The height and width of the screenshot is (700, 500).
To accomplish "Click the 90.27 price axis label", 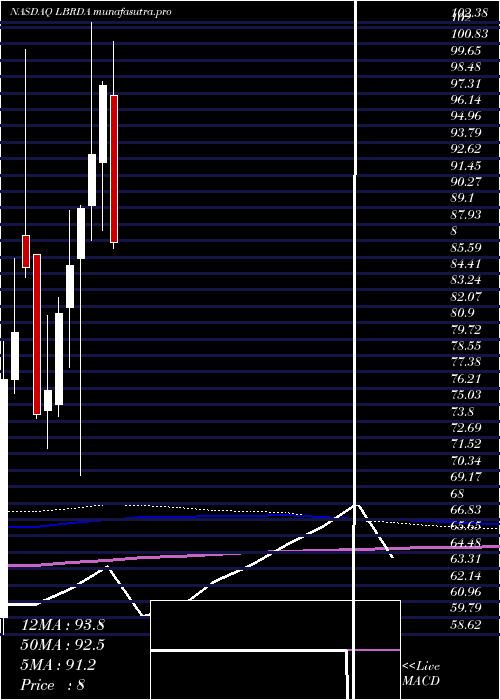I will pos(466,181).
